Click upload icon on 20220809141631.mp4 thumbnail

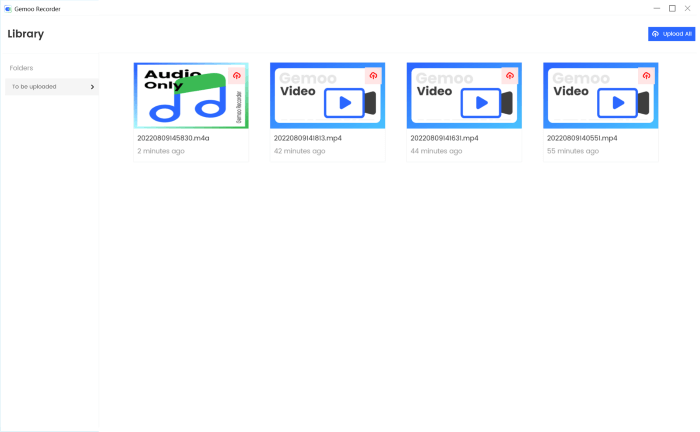coord(510,75)
